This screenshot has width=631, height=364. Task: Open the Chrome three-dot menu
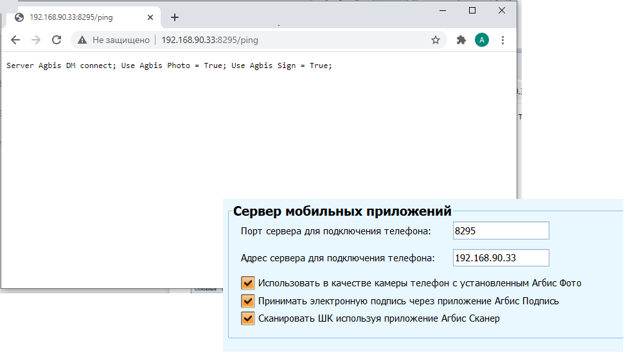coord(502,40)
